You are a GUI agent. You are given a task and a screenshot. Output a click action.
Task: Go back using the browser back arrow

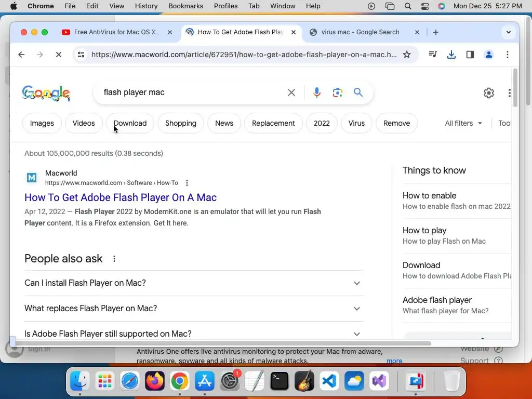coord(21,55)
